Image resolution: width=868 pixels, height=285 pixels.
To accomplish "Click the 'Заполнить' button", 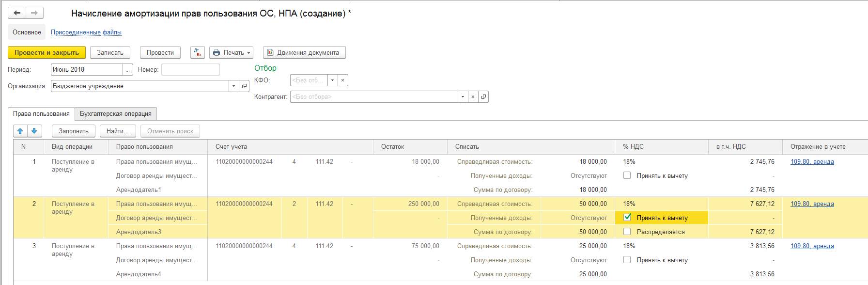I will 74,131.
